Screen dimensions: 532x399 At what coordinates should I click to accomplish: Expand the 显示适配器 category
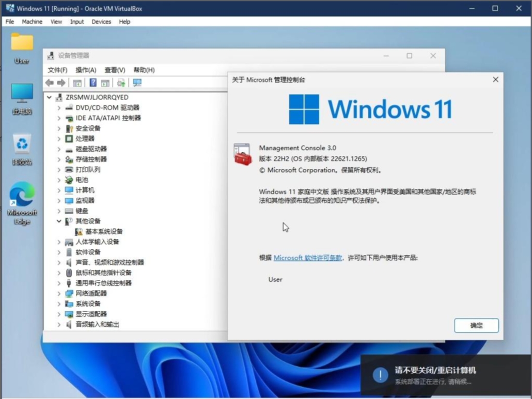58,314
